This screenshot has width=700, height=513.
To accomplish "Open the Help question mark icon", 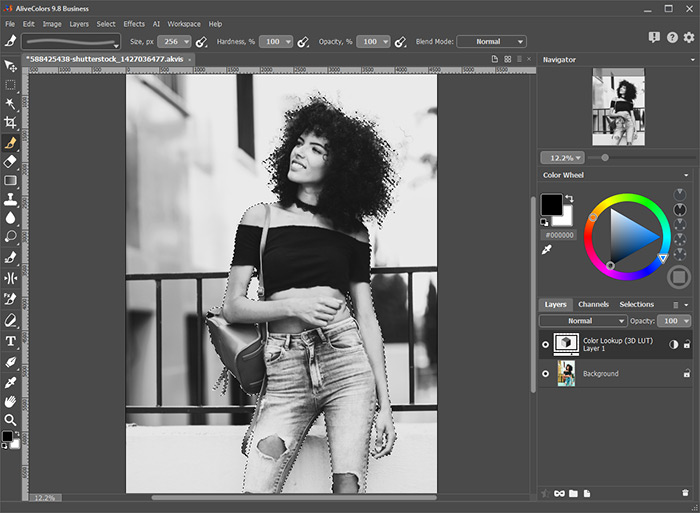I will click(x=672, y=38).
